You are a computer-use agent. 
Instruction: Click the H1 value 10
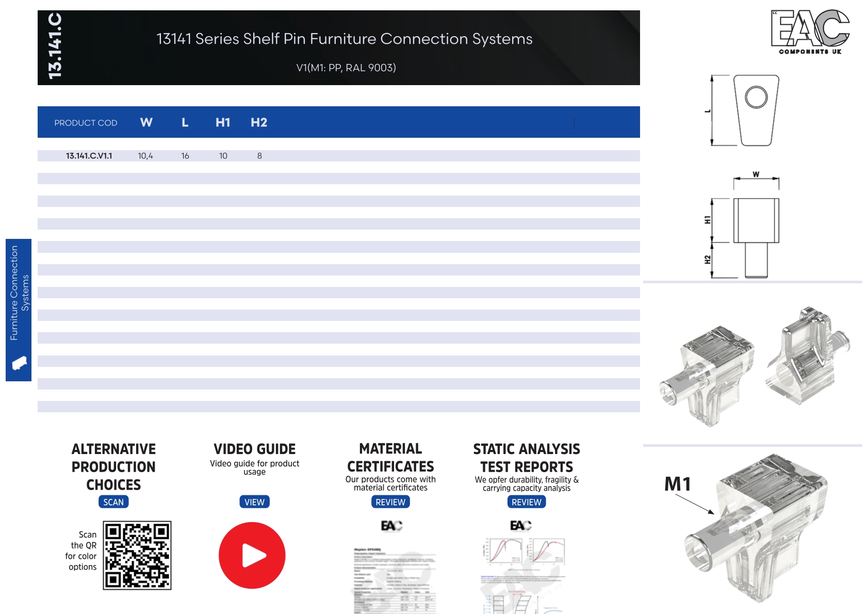click(x=223, y=156)
